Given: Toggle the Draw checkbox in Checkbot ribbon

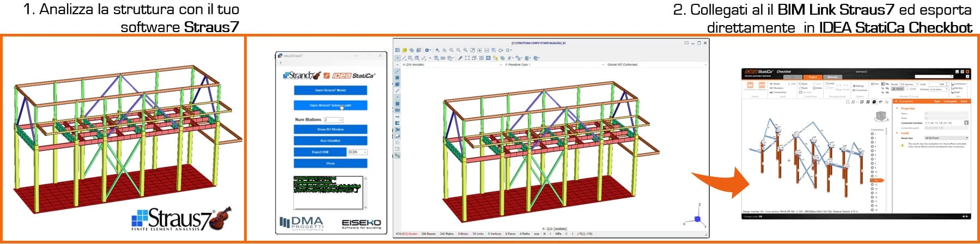Looking at the screenshot, I should [x=873, y=84].
